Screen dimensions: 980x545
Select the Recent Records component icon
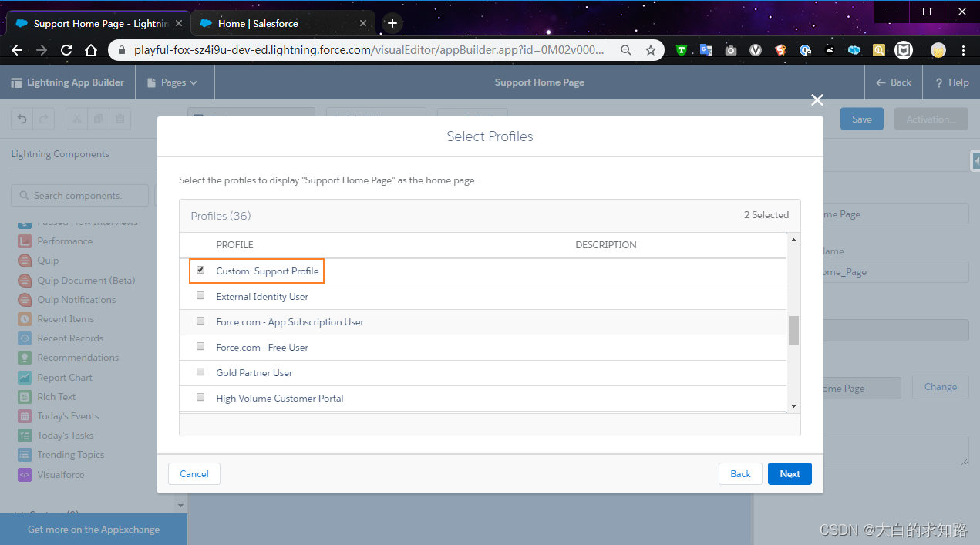point(25,338)
